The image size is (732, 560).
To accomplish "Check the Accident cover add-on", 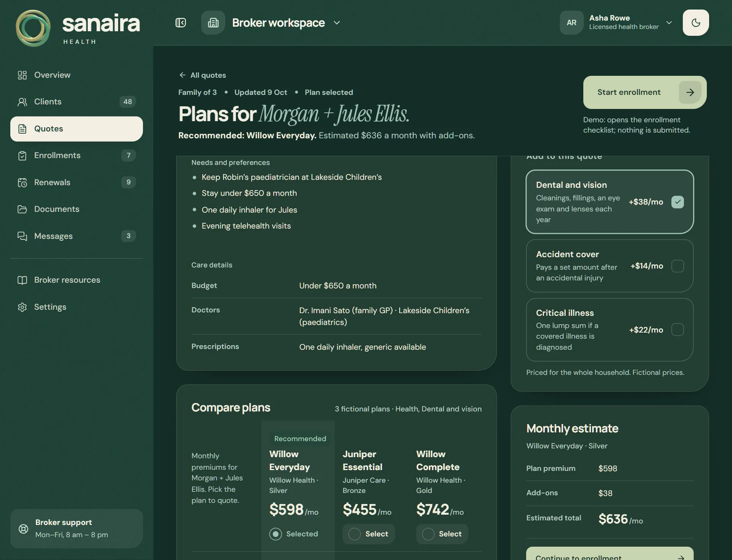I will pos(677,266).
